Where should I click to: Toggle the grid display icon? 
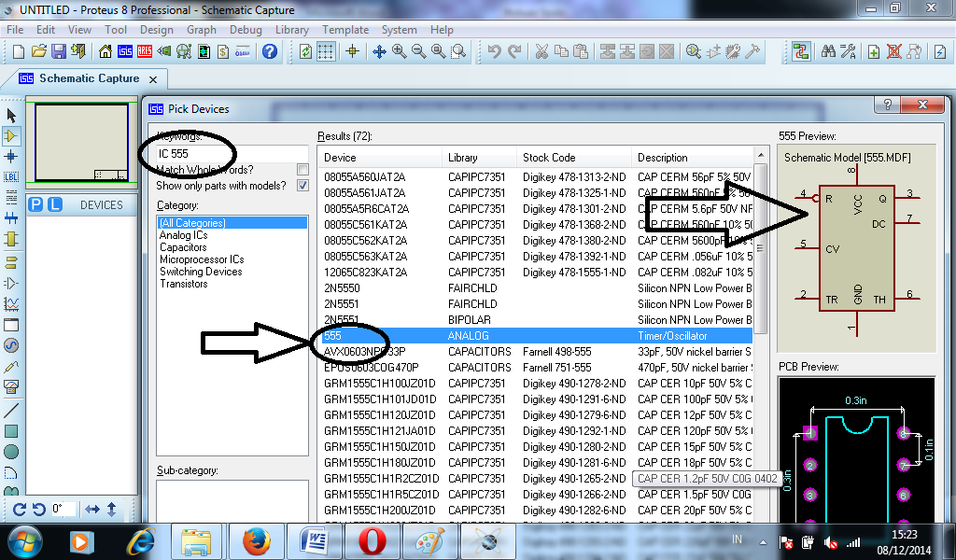(x=326, y=51)
